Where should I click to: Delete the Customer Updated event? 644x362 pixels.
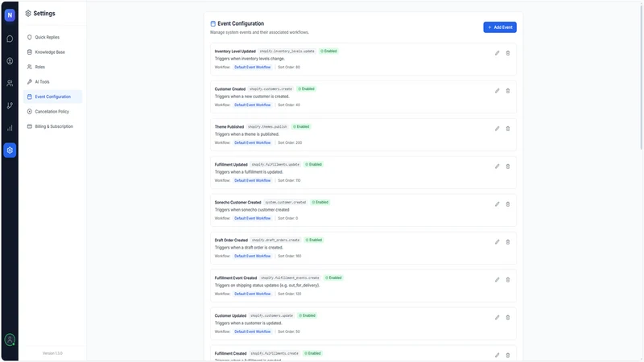(x=508, y=317)
